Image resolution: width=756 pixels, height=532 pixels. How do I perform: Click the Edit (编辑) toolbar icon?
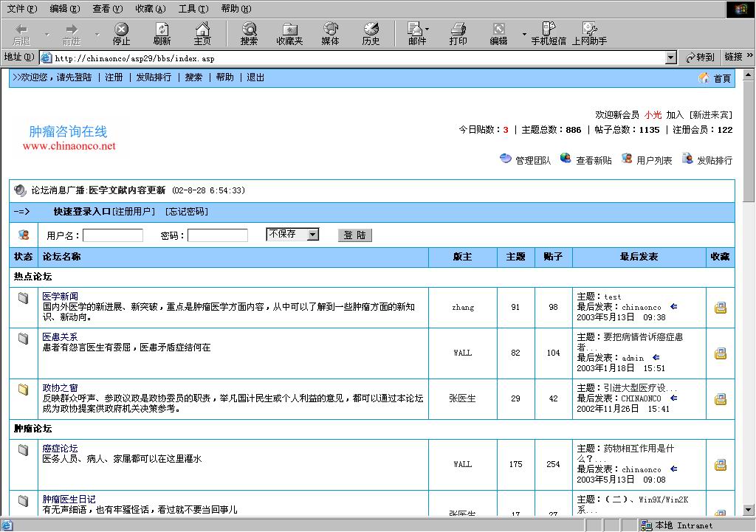tap(498, 34)
